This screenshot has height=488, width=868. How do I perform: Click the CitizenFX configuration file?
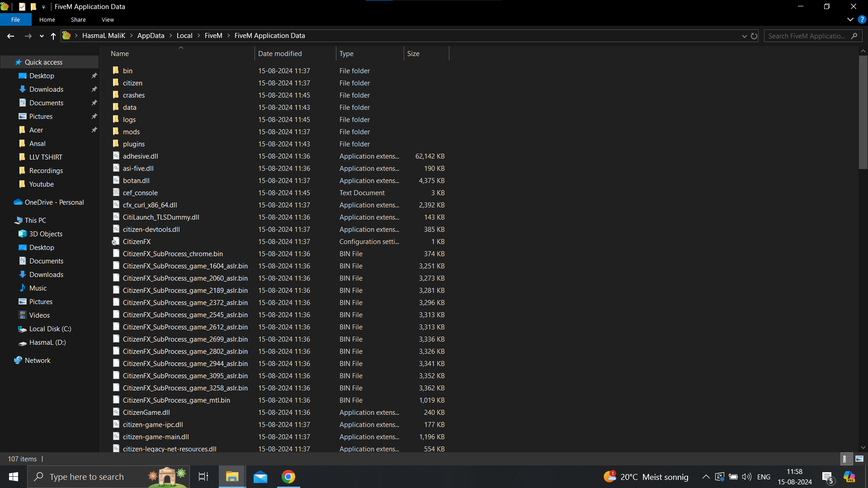(137, 241)
